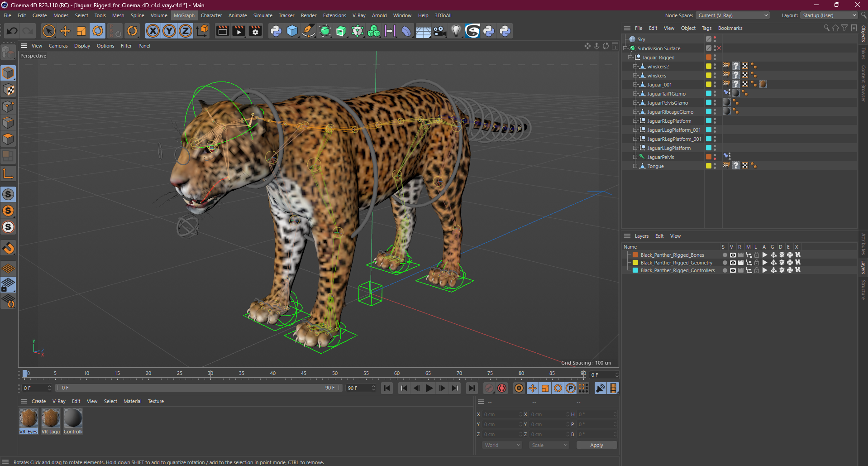Expand the Jaguar_Rigged object
This screenshot has height=466, width=868.
(630, 58)
